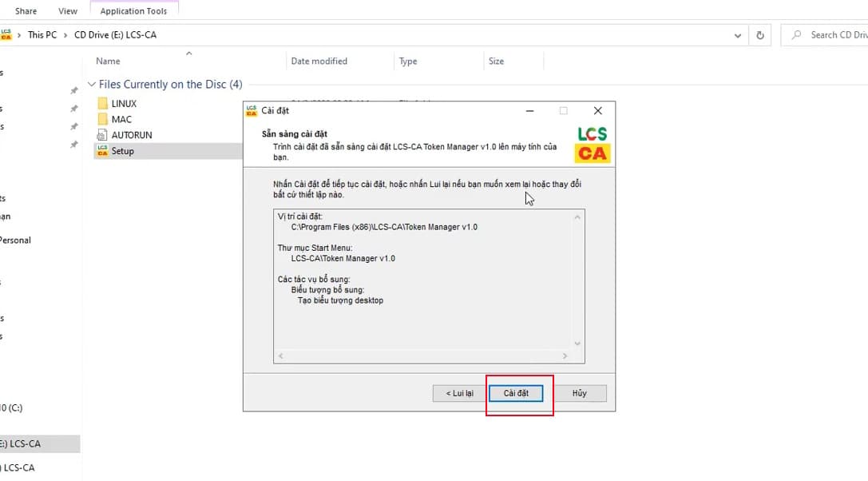868x481 pixels.
Task: Select the AUTORUN file icon
Action: coord(102,135)
